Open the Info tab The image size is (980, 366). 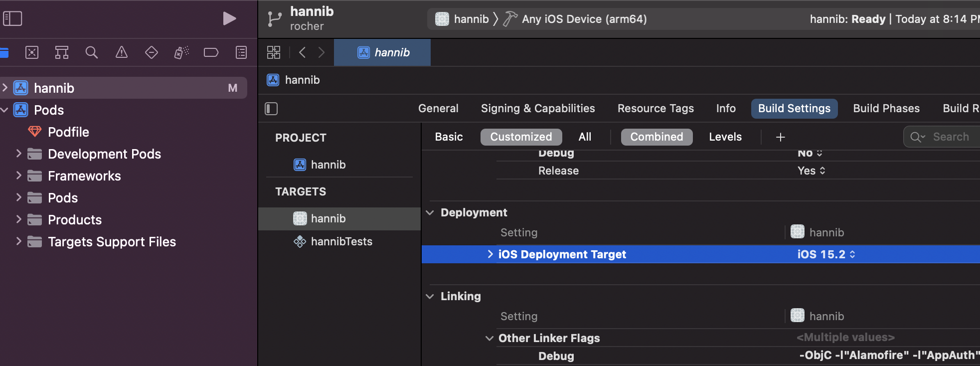click(726, 108)
